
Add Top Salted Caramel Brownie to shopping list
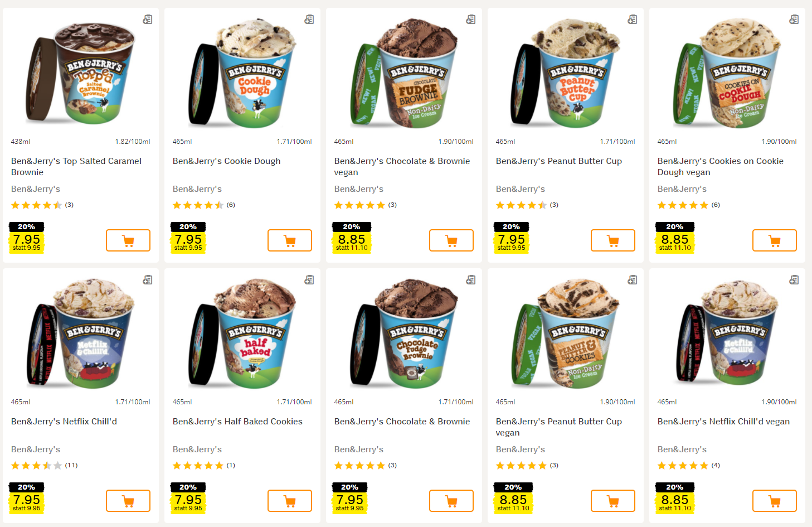(147, 20)
